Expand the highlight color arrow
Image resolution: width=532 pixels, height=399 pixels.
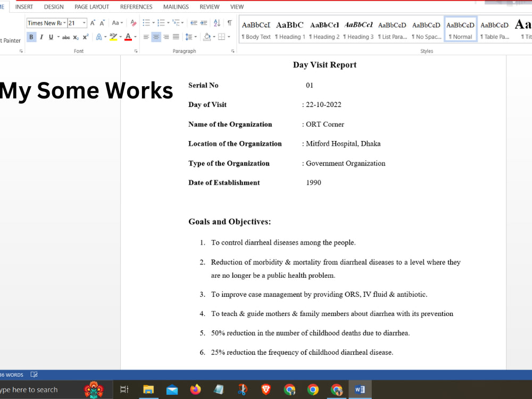[x=120, y=37]
